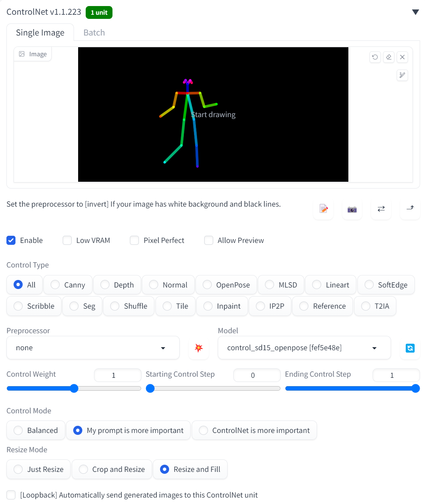Click the Control Weight slider track
The width and height of the screenshot is (425, 504).
74,388
